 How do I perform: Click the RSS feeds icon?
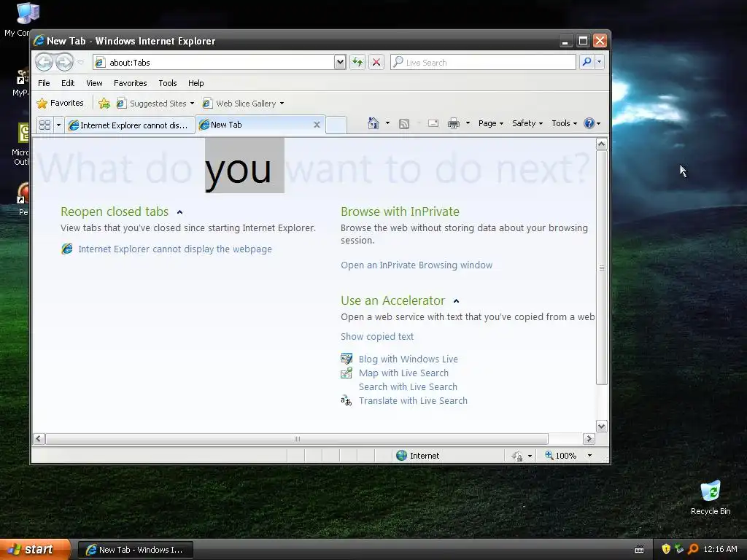pos(404,124)
